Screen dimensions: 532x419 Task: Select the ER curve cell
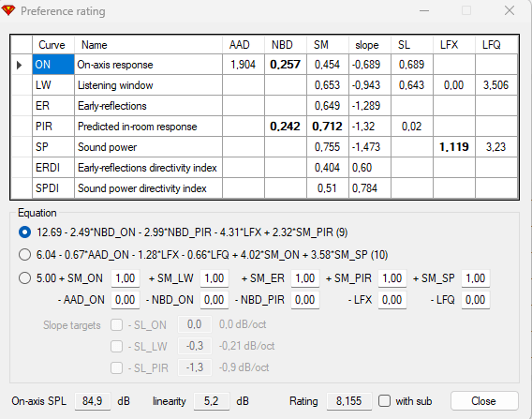tap(53, 106)
